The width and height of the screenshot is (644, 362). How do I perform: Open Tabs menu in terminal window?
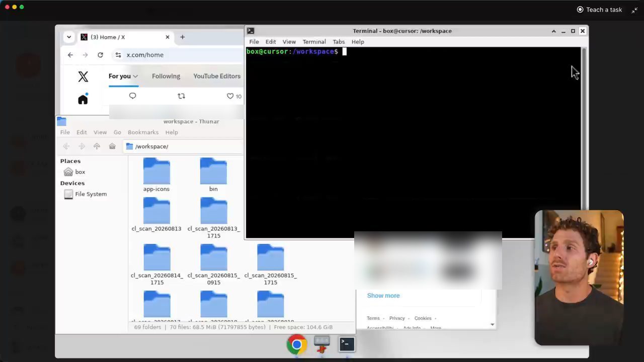pos(339,42)
